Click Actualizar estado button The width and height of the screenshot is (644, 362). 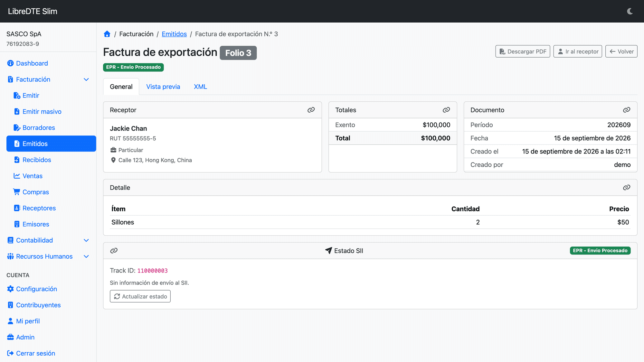pos(140,296)
